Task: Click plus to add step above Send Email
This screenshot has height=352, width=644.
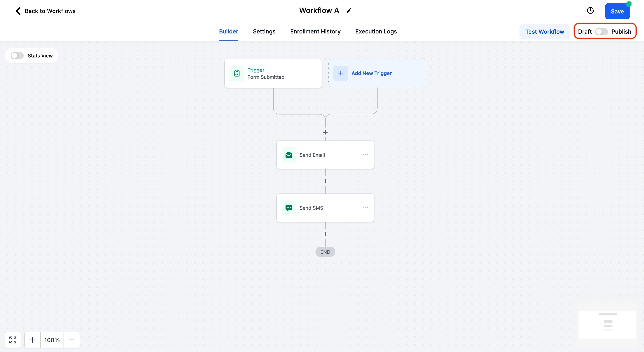Action: [325, 132]
